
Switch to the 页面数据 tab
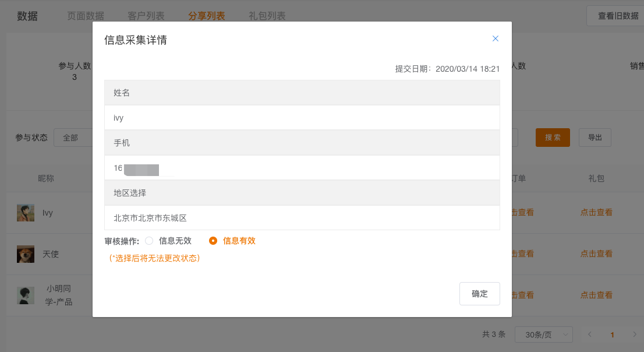(x=86, y=16)
